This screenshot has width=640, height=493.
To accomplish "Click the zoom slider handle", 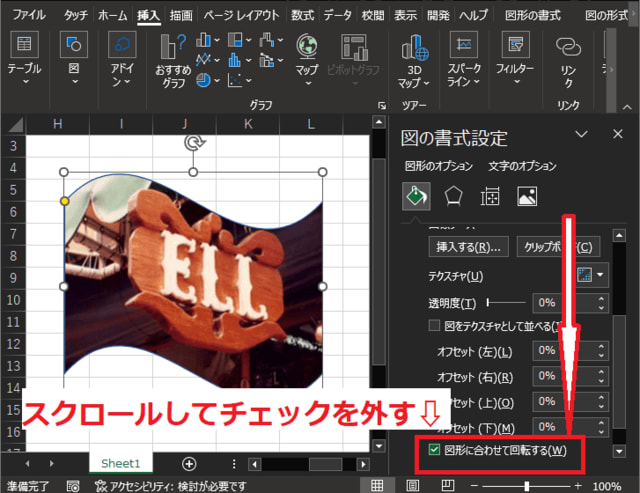I will 527,486.
